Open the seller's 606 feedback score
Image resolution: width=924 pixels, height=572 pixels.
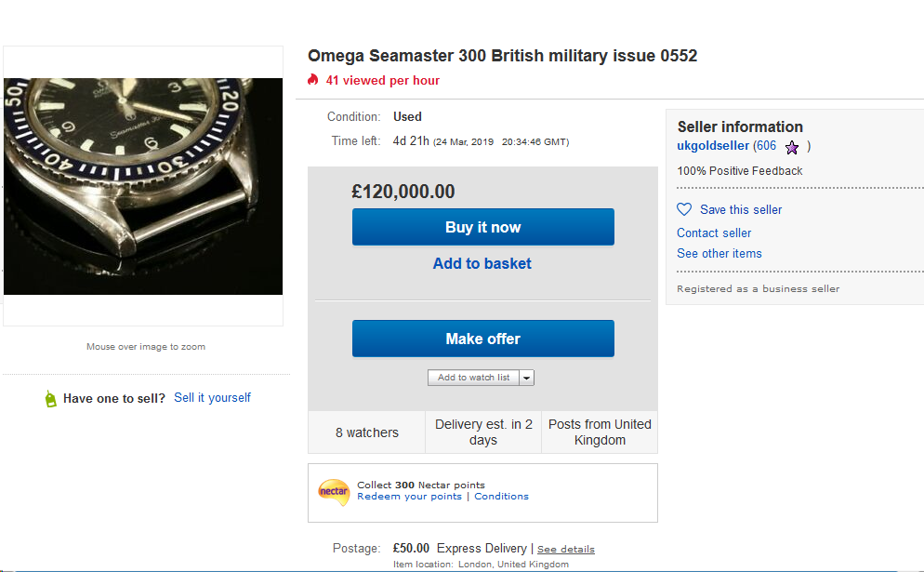click(x=765, y=146)
